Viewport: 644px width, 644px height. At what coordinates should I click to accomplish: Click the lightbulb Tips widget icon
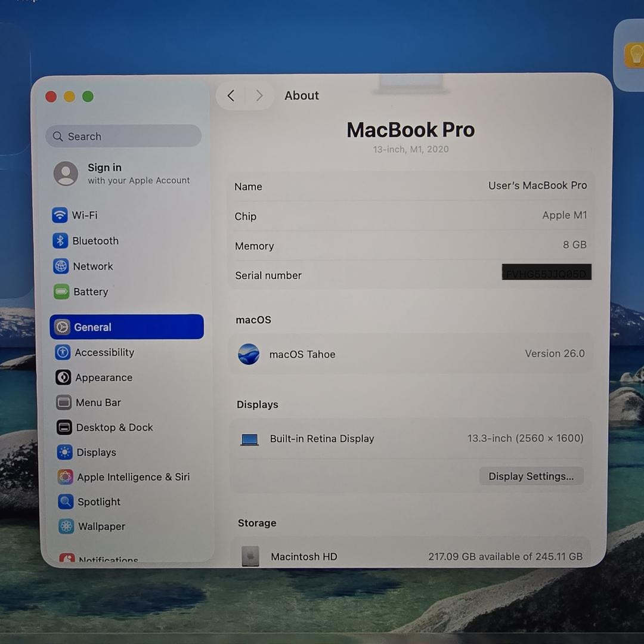point(634,55)
